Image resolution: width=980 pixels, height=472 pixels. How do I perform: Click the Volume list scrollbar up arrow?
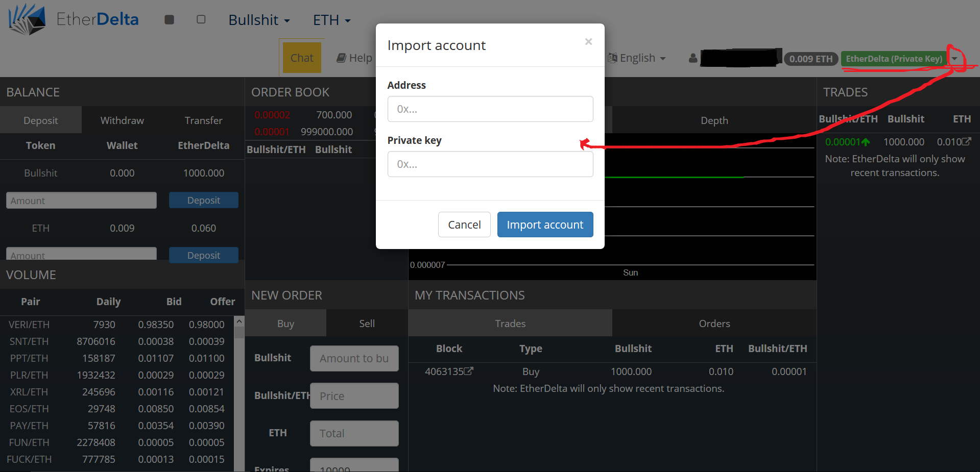tap(239, 321)
